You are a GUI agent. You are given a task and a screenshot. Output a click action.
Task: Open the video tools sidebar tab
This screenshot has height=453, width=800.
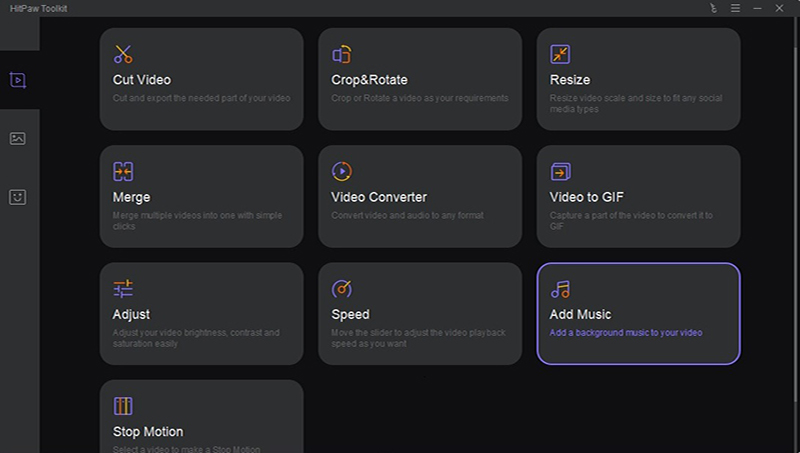point(18,80)
